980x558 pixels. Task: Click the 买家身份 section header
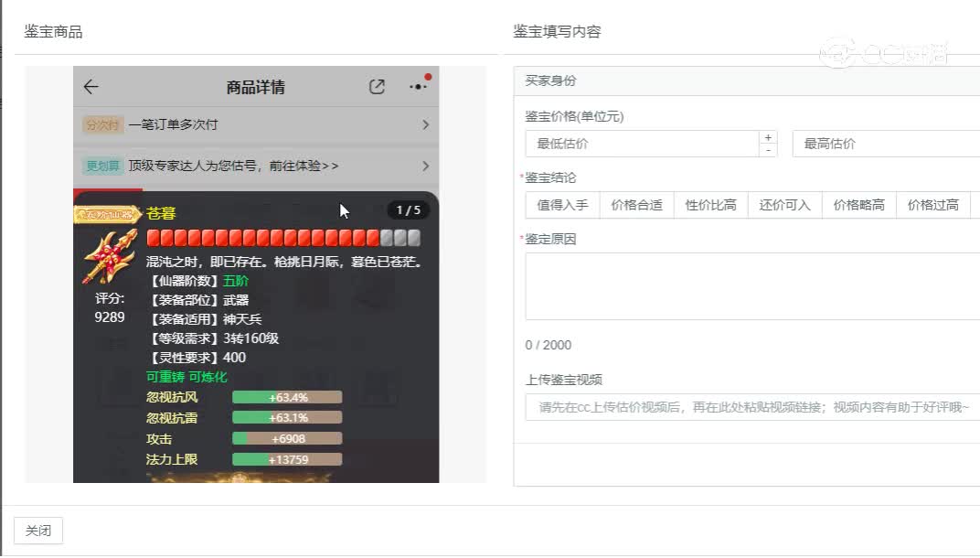pyautogui.click(x=747, y=80)
